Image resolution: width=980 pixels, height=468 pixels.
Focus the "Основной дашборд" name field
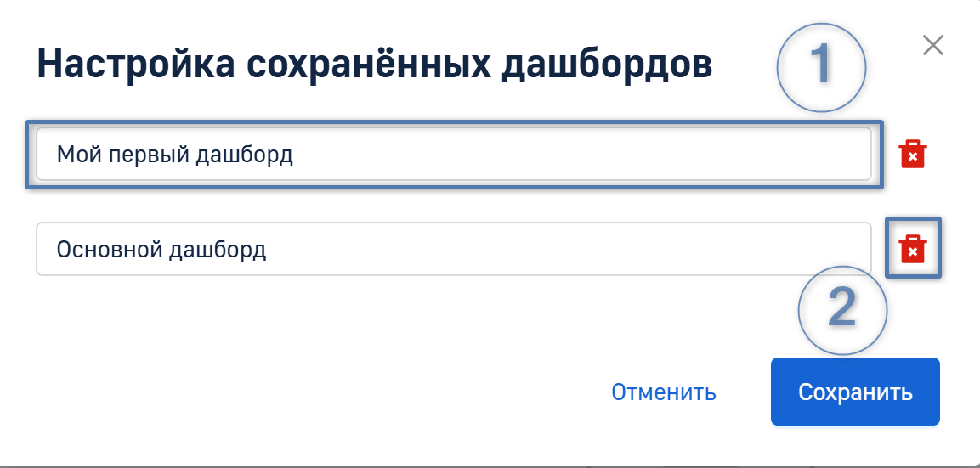point(453,250)
